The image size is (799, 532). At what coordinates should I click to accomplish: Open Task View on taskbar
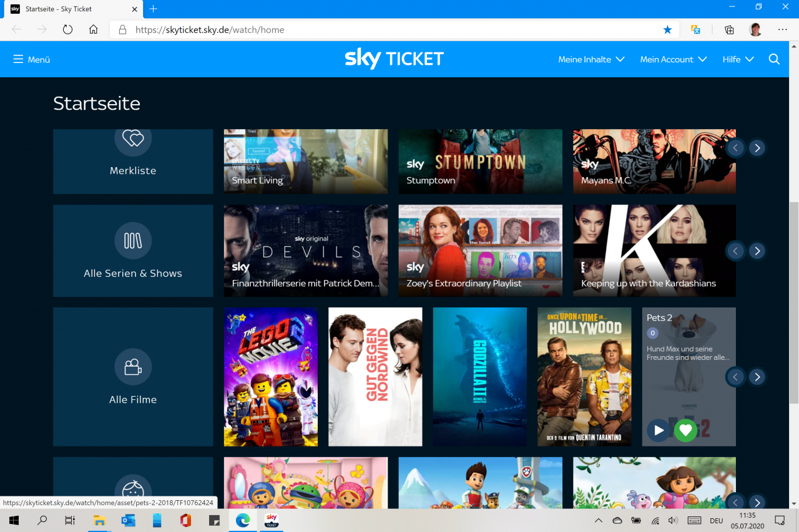coord(70,520)
